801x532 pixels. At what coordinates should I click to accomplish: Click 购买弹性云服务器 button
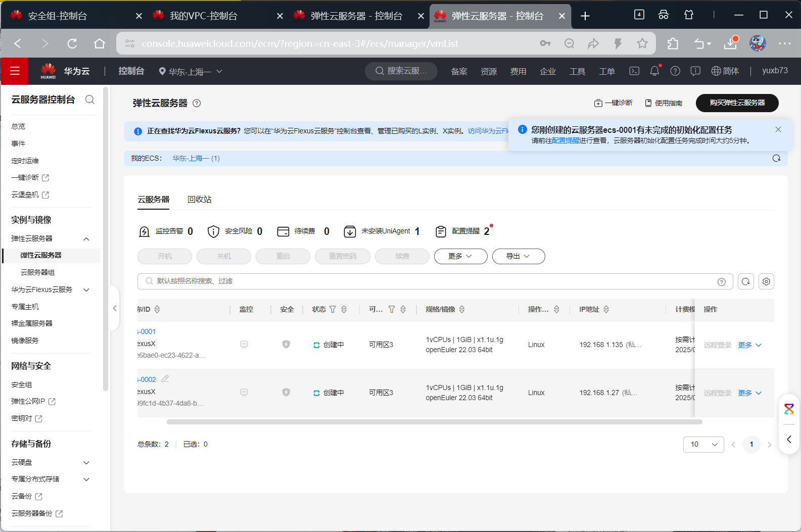point(737,103)
